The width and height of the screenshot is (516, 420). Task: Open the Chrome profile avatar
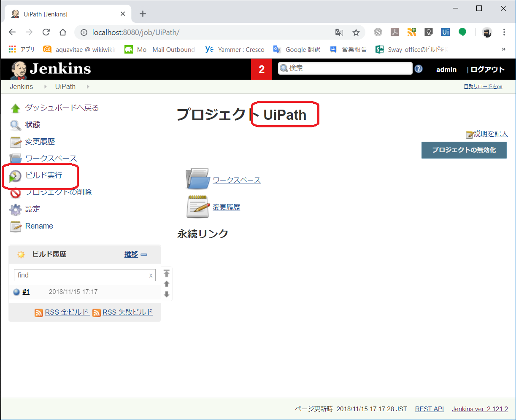487,32
